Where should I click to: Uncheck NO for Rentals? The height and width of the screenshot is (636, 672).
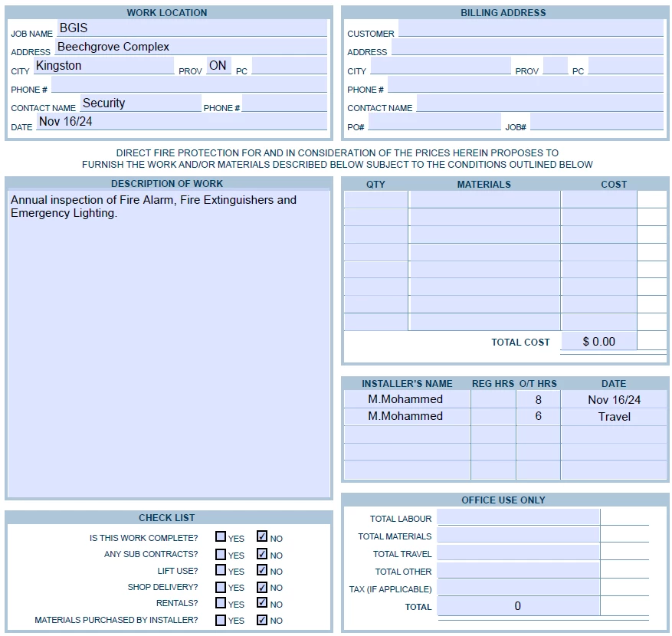pos(262,603)
